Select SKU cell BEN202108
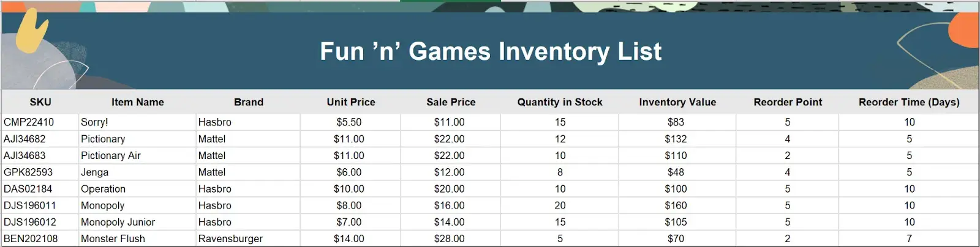 tap(31, 238)
